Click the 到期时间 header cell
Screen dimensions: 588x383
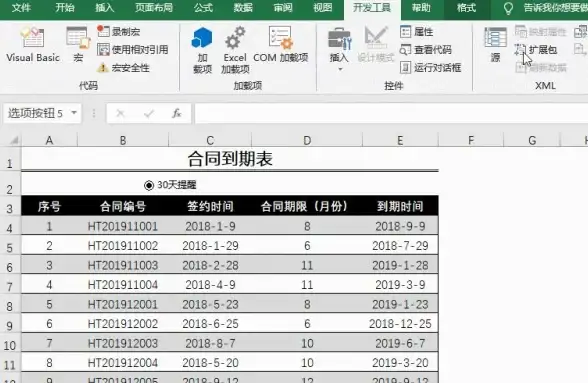tap(400, 206)
